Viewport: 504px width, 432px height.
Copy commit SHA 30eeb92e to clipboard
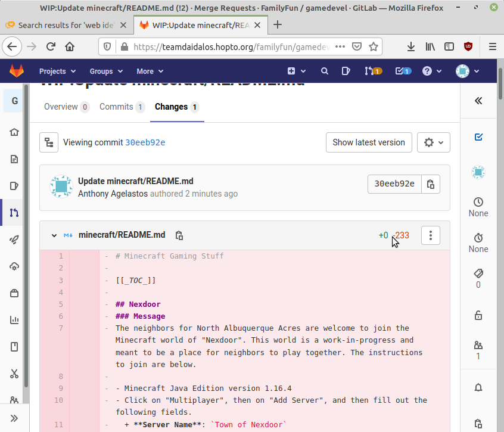point(430,184)
